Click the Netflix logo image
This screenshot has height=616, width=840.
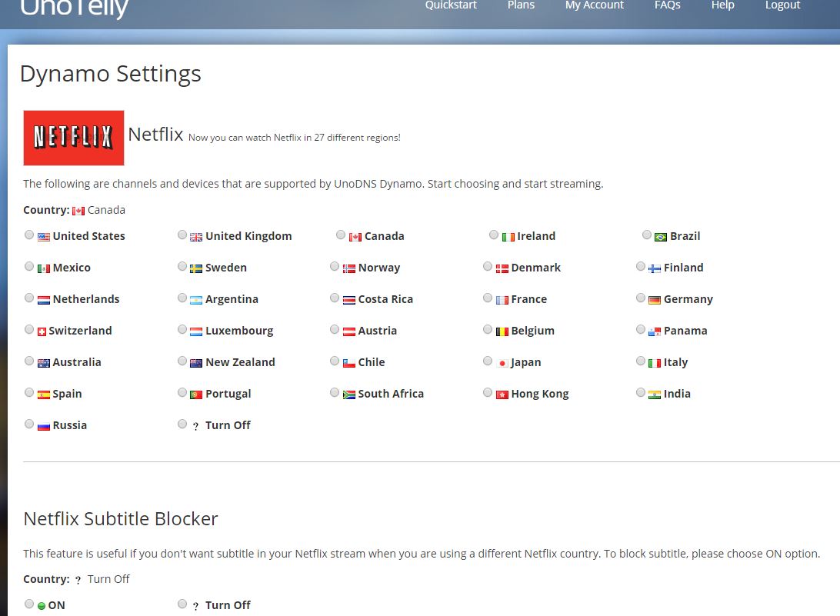tap(73, 138)
